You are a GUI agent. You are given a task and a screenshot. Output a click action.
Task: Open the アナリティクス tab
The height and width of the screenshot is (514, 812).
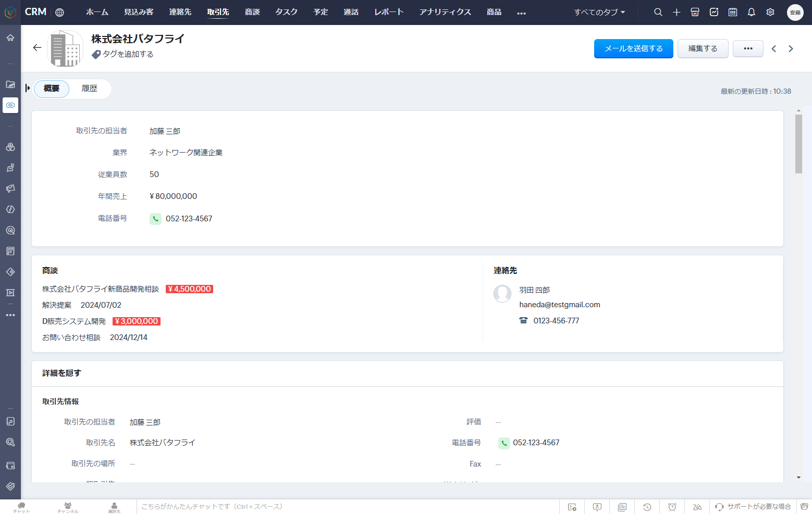point(445,12)
